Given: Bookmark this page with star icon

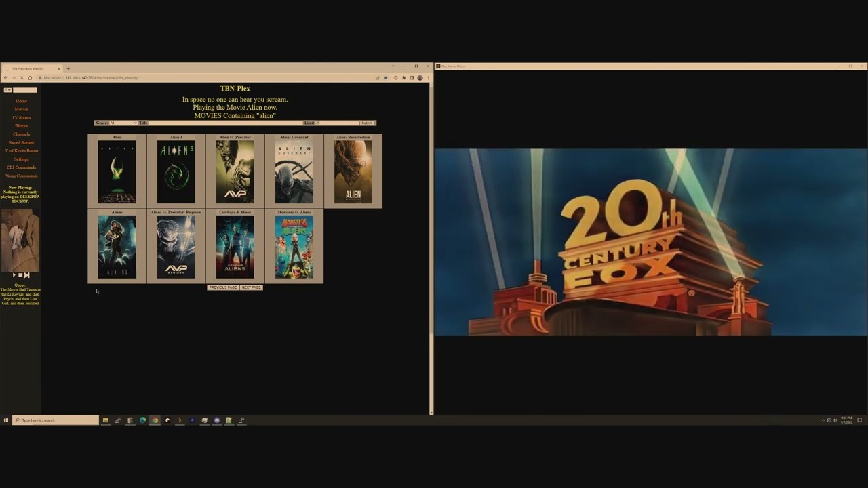Looking at the screenshot, I should point(386,78).
